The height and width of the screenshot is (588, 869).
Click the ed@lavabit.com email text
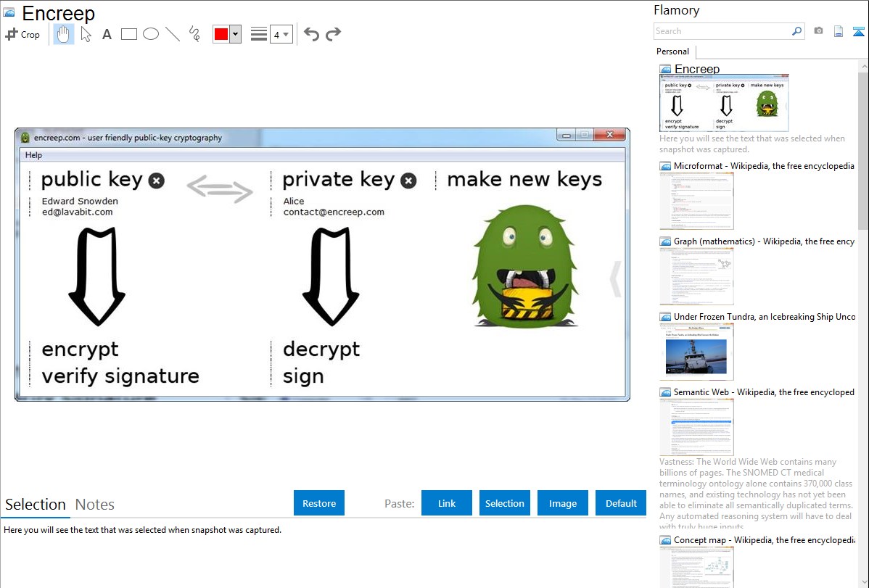(77, 212)
